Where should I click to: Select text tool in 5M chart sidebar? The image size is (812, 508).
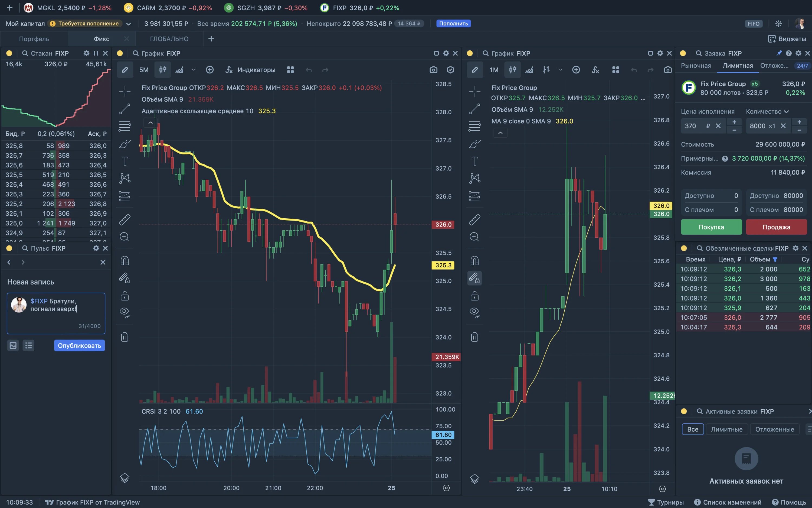pyautogui.click(x=125, y=161)
